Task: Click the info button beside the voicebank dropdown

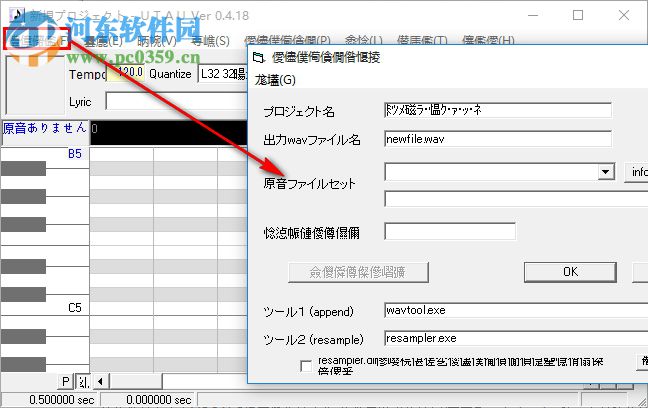Action: tap(636, 172)
